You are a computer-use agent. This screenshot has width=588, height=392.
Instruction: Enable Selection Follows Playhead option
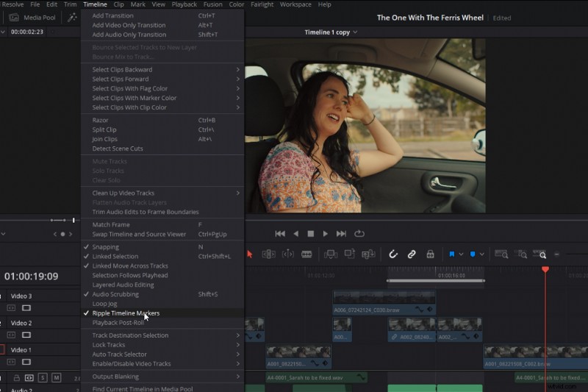point(162,275)
